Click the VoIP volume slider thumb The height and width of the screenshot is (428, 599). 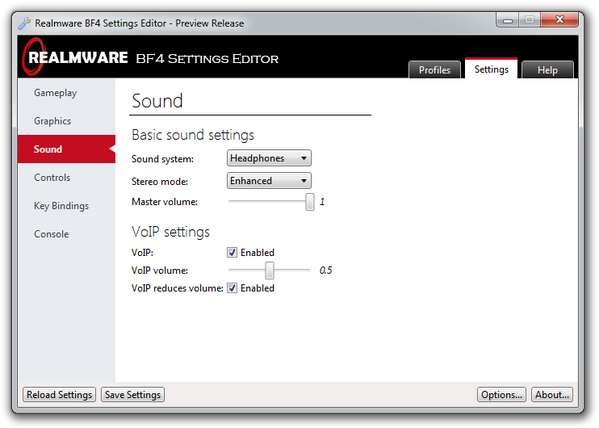click(x=269, y=271)
